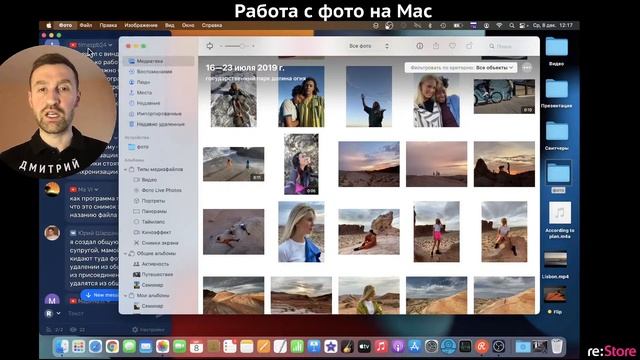Open the Видео folder on the desktop
Viewport: 640px width, 360px height.
556,51
